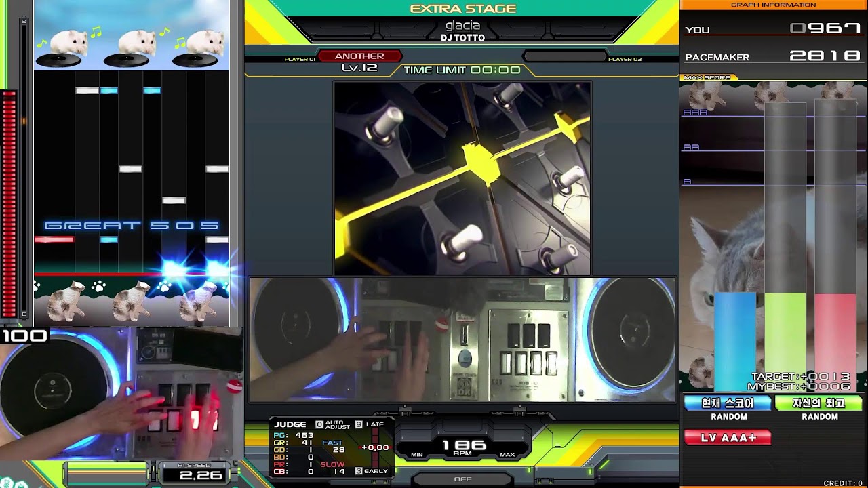Viewport: 868px width, 488px height.
Task: Click the JUDGE panel title
Action: click(x=290, y=424)
